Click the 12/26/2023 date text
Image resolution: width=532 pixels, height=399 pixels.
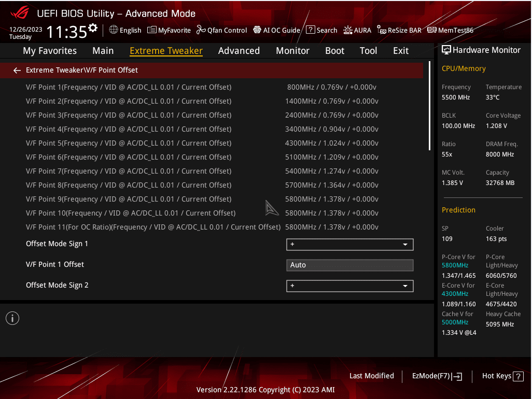26,29
